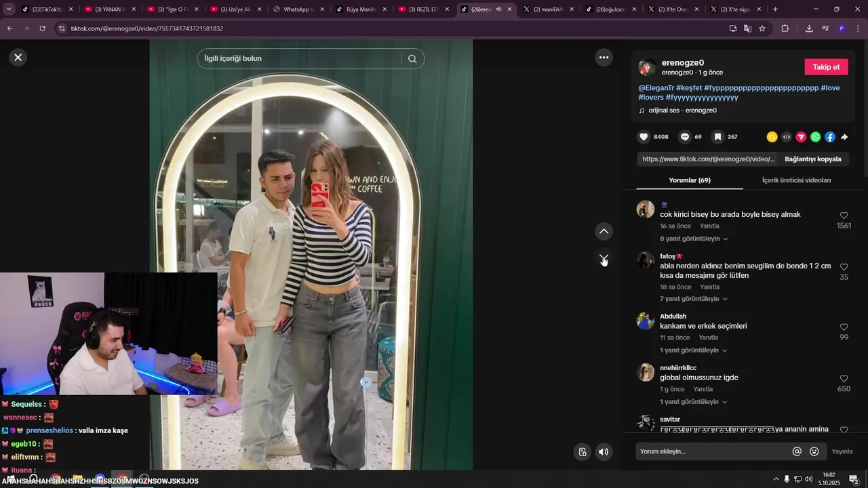The image size is (868, 488).
Task: Like the 'cok kirici bisey' comment
Action: (844, 216)
